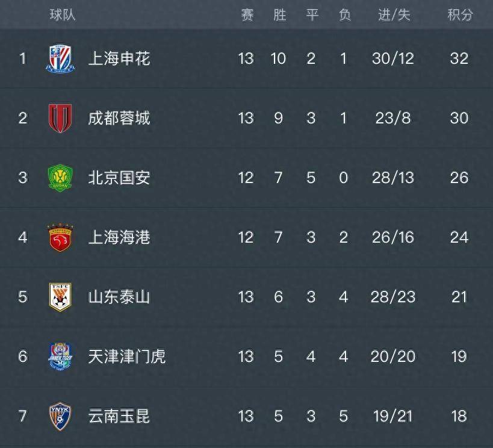Tap the Shanghai Port red crest

pyautogui.click(x=60, y=237)
